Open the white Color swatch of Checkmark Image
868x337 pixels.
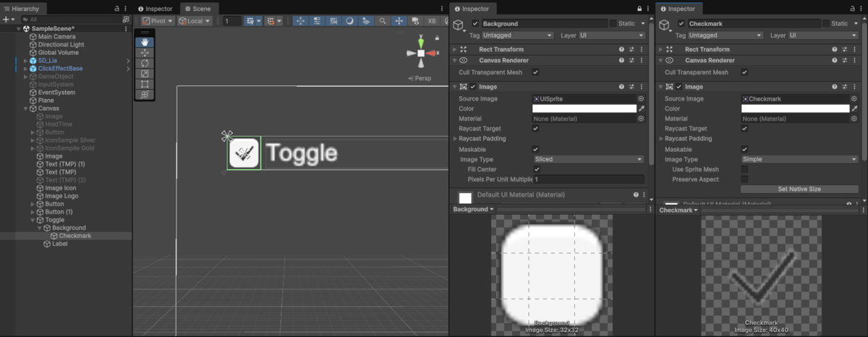pos(795,108)
